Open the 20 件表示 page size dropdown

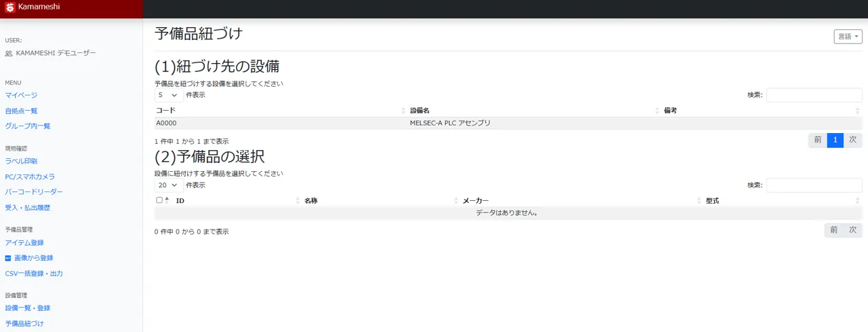click(167, 185)
